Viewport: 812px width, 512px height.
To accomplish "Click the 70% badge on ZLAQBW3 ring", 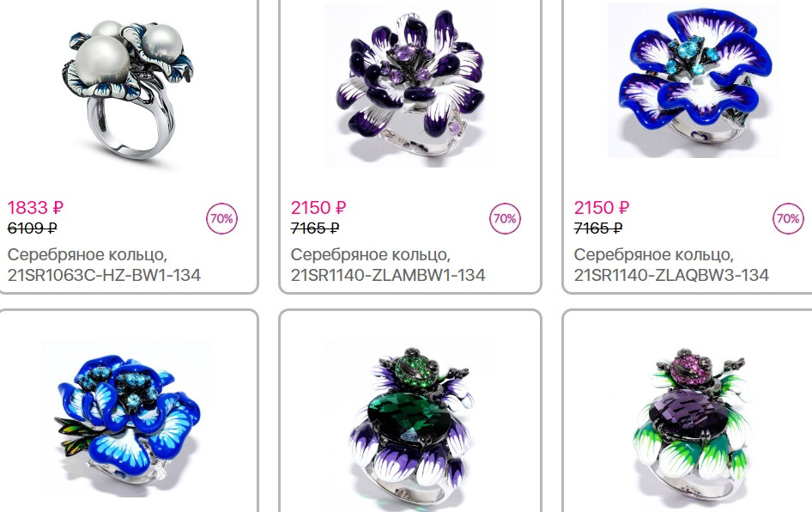I will click(788, 219).
